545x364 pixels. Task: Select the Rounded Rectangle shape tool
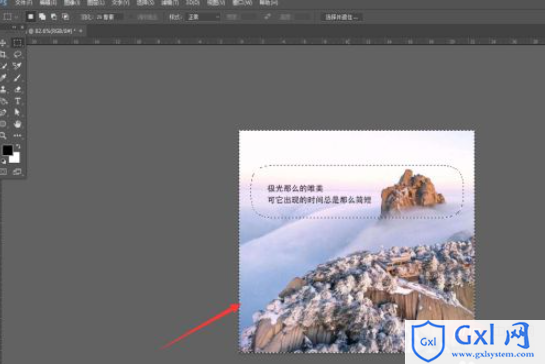click(3, 124)
